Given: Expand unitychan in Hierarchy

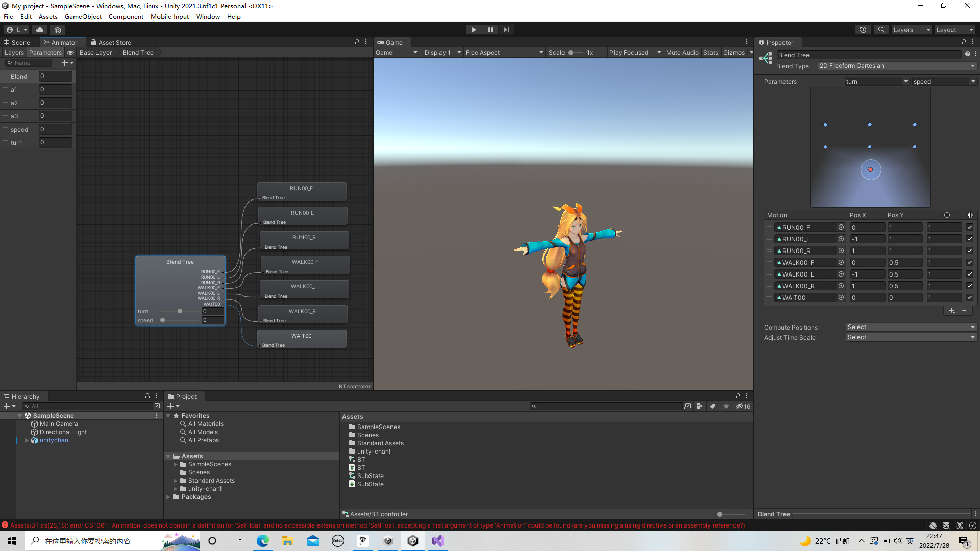Looking at the screenshot, I should (27, 440).
